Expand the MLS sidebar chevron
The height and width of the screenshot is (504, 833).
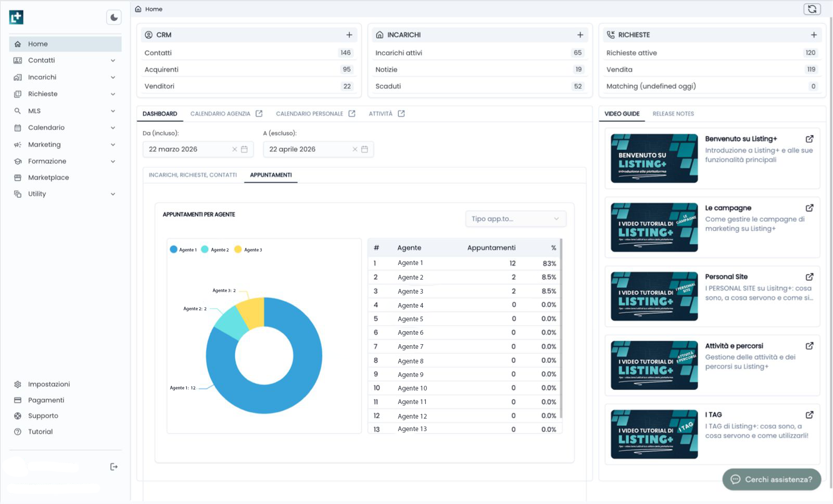coord(113,111)
